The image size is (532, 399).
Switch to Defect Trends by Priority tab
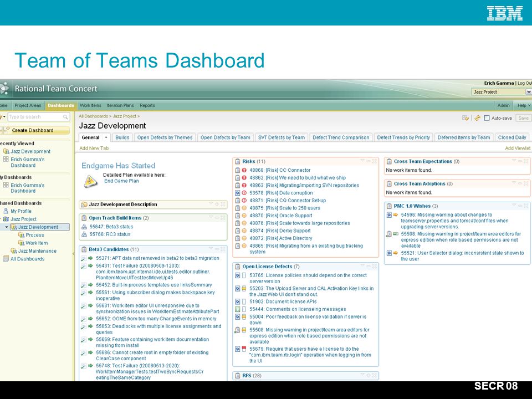(x=403, y=137)
